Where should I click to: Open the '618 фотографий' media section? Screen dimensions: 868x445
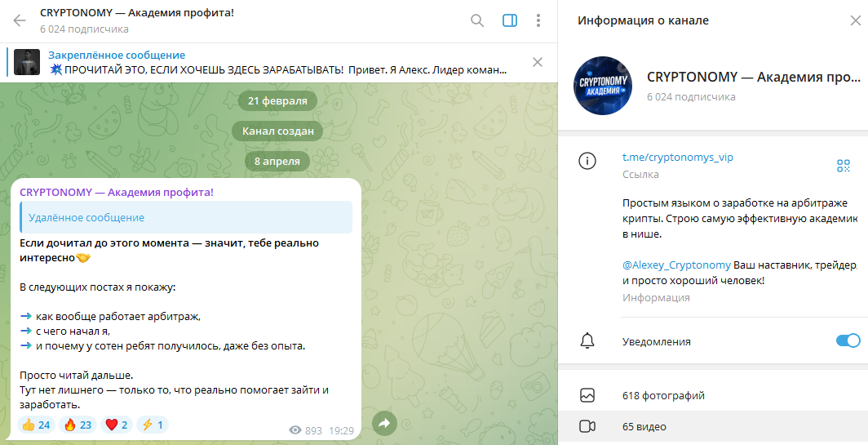[713, 396]
